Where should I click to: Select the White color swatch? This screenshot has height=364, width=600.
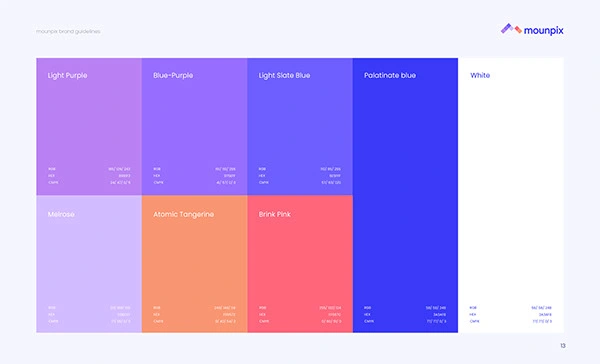511,195
